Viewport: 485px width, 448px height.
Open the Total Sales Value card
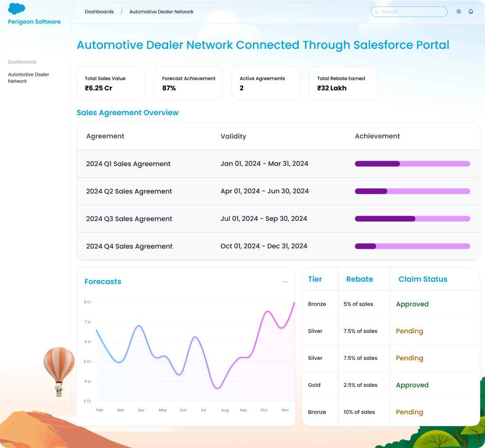pyautogui.click(x=111, y=83)
